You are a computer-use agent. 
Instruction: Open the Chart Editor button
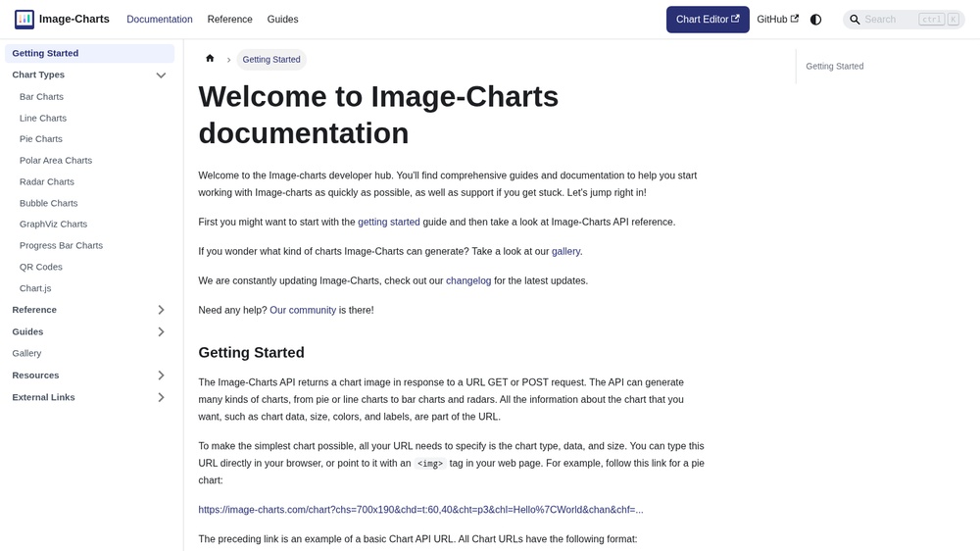point(708,20)
